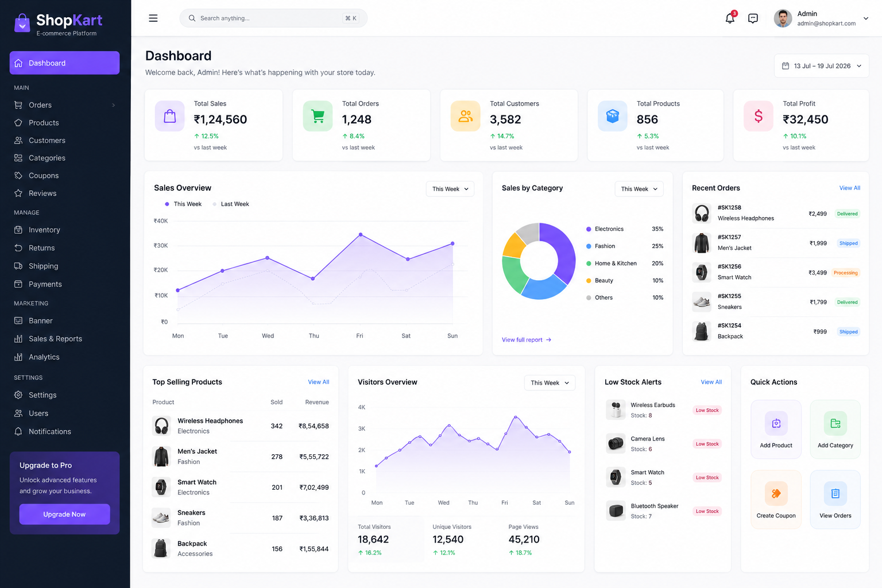Click order number #SK1256
882x588 pixels.
click(729, 266)
